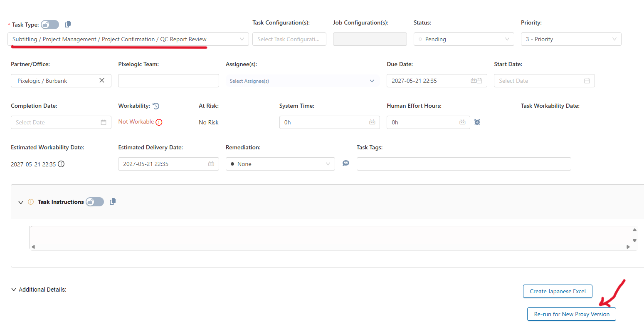This screenshot has height=322, width=644.
Task: Click the instructions scroll-left arrow
Action: pyautogui.click(x=33, y=247)
